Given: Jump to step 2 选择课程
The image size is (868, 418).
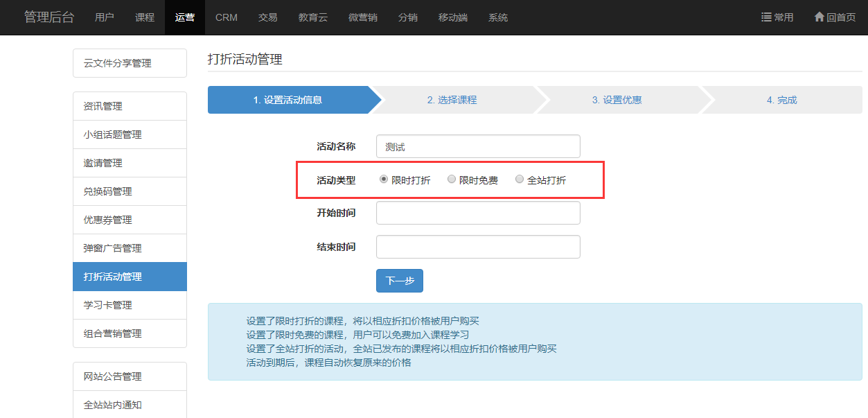Looking at the screenshot, I should (452, 100).
